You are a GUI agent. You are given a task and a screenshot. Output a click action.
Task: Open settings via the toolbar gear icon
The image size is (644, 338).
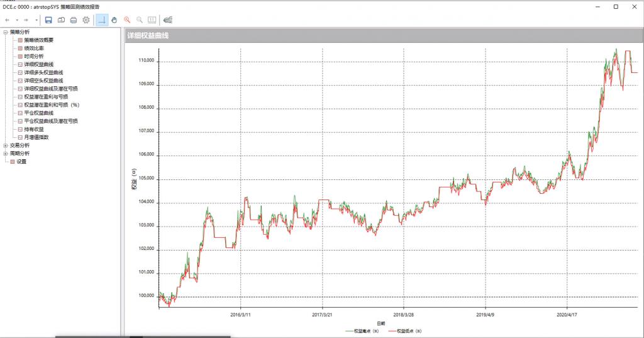coord(86,20)
